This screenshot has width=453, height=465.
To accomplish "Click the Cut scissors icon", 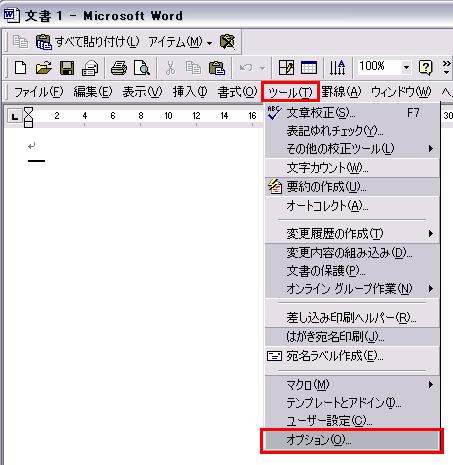I will pos(170,68).
